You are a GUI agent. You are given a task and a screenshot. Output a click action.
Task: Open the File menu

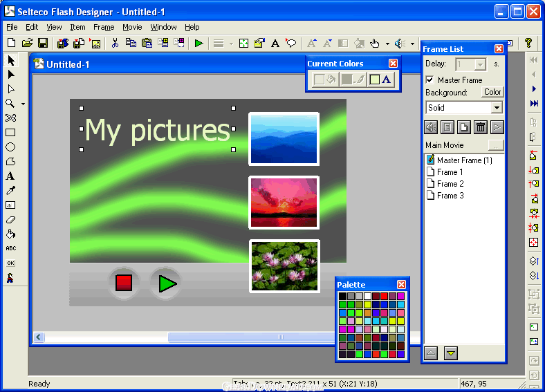tap(12, 27)
